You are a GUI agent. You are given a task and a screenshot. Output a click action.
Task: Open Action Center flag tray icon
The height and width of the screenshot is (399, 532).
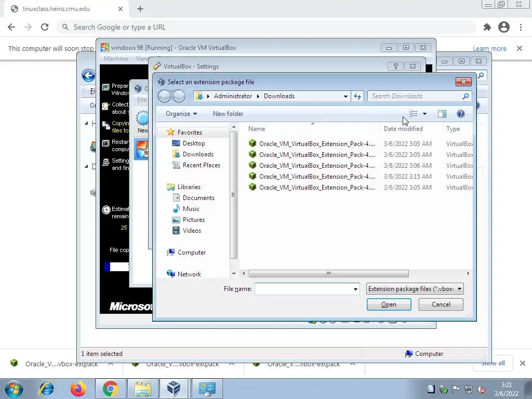click(456, 390)
